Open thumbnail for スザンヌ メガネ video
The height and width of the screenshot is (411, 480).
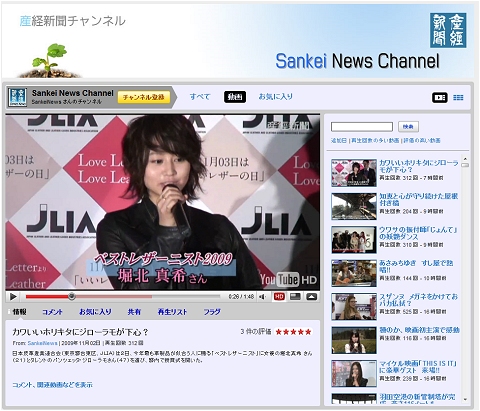(x=354, y=307)
